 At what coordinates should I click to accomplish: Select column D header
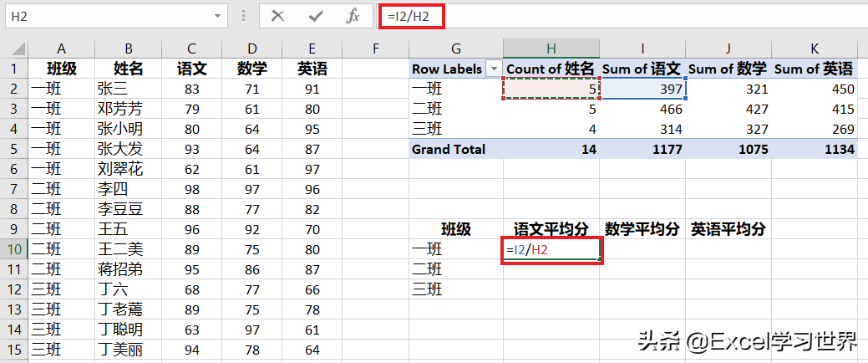tap(251, 49)
